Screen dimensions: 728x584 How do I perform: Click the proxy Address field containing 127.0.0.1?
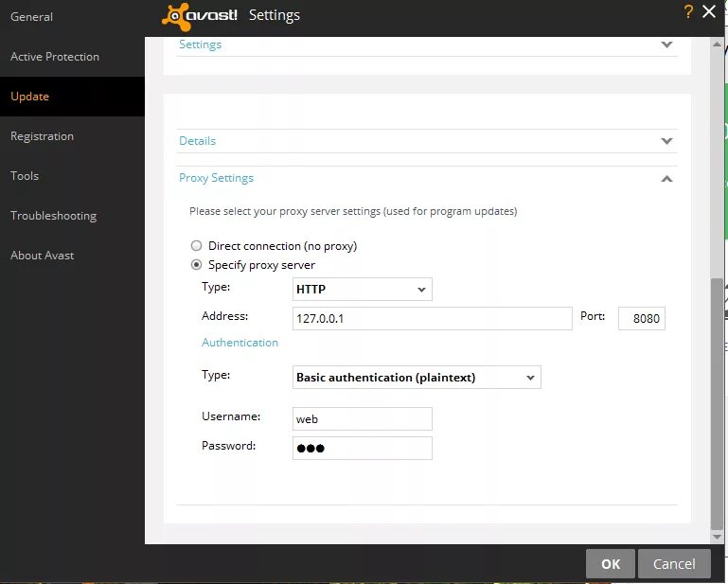tap(433, 318)
